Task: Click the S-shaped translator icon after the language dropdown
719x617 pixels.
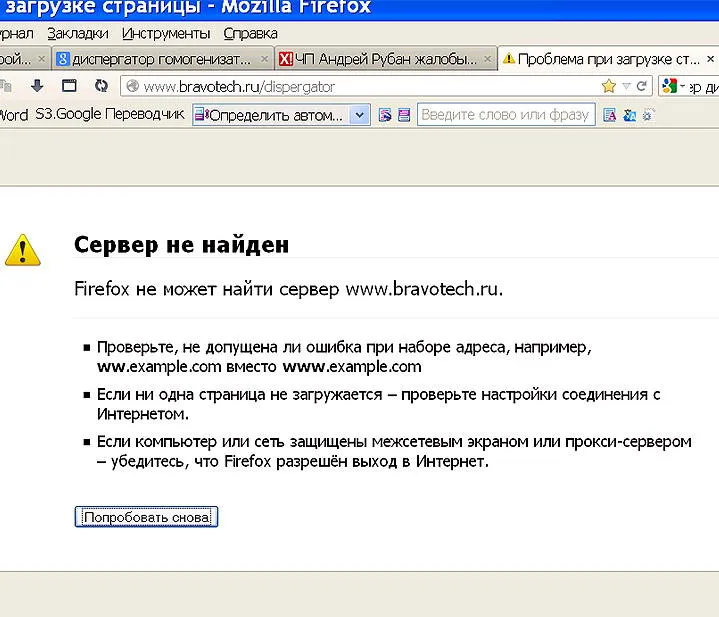Action: tap(385, 115)
